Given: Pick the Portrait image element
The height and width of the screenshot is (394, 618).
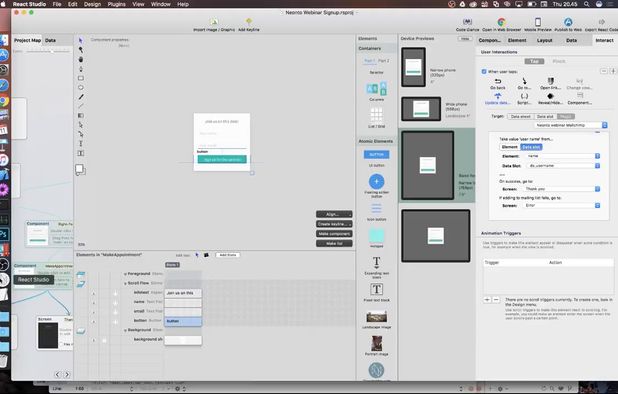Looking at the screenshot, I should click(x=376, y=344).
